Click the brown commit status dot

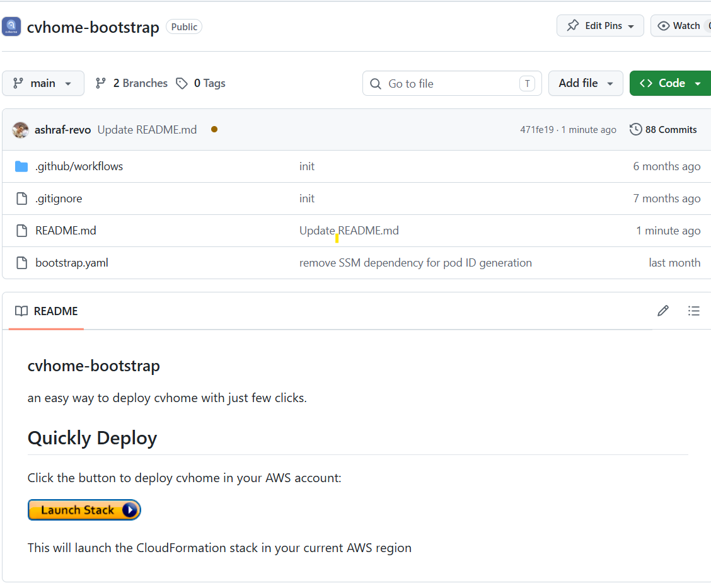click(214, 129)
